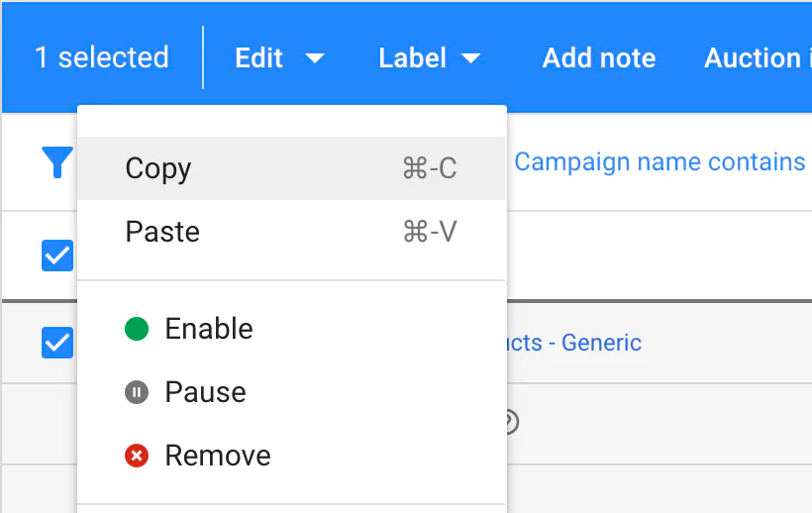Click the gray Pause status icon
The height and width of the screenshot is (513, 812).
tap(137, 392)
